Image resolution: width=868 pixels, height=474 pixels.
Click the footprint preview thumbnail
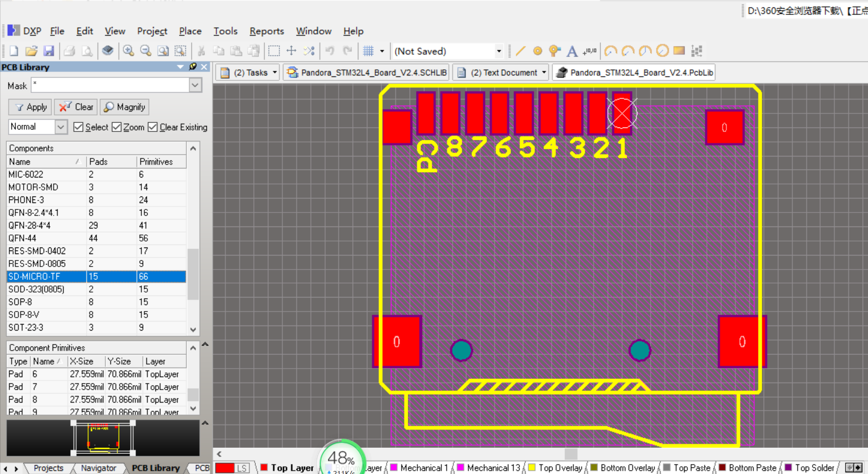tap(103, 437)
